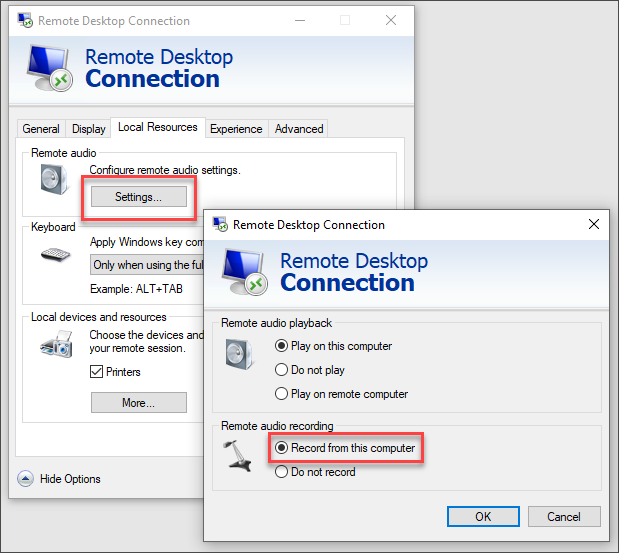Click the 'Hide Options' label
Viewport: 619px width, 553px height.
coord(70,479)
